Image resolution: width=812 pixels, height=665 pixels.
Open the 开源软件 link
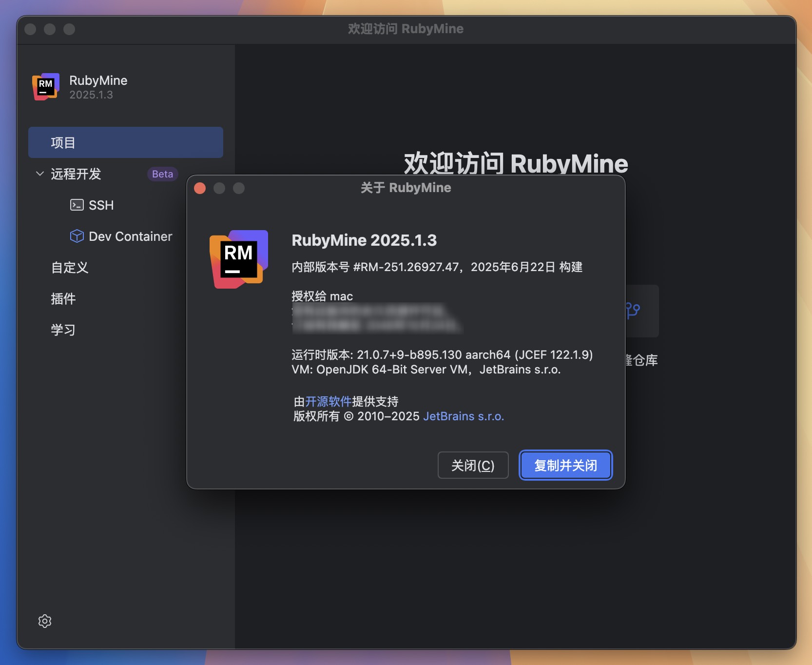(328, 401)
